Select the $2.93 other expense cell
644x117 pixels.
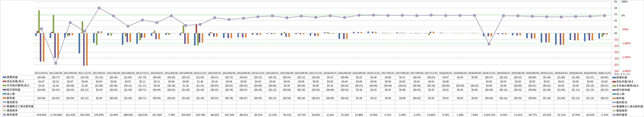[56, 86]
